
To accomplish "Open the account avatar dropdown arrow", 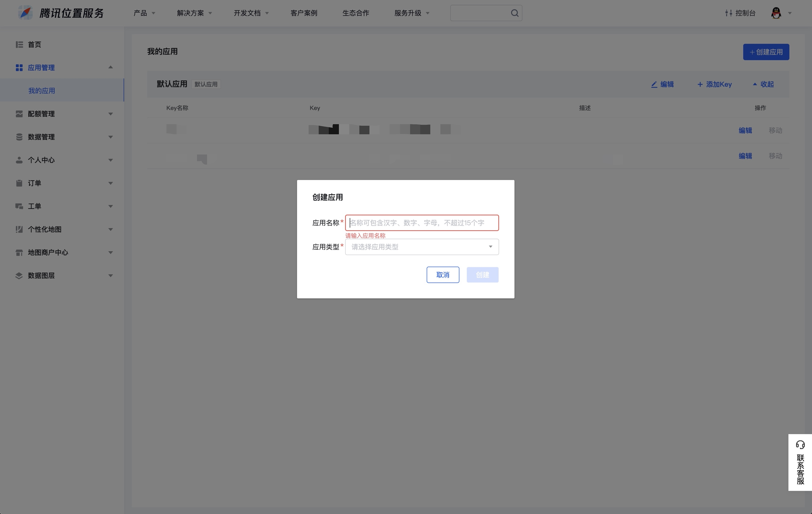I will (x=789, y=13).
